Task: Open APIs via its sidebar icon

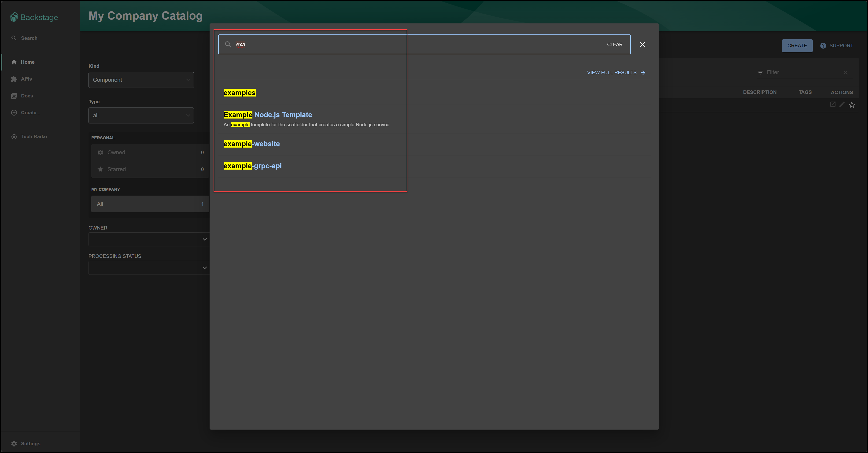Action: pos(14,78)
